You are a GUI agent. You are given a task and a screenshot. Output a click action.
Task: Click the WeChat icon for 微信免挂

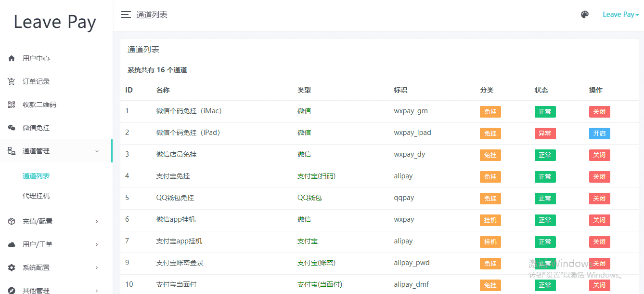[x=12, y=128]
